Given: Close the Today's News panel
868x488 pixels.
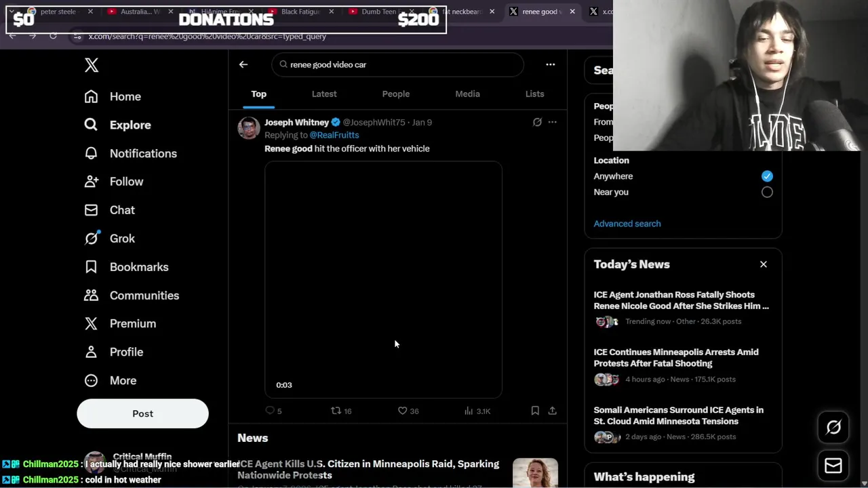Looking at the screenshot, I should [764, 264].
